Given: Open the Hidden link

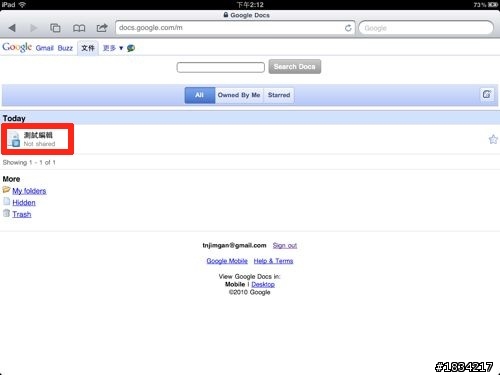Looking at the screenshot, I should [24, 203].
